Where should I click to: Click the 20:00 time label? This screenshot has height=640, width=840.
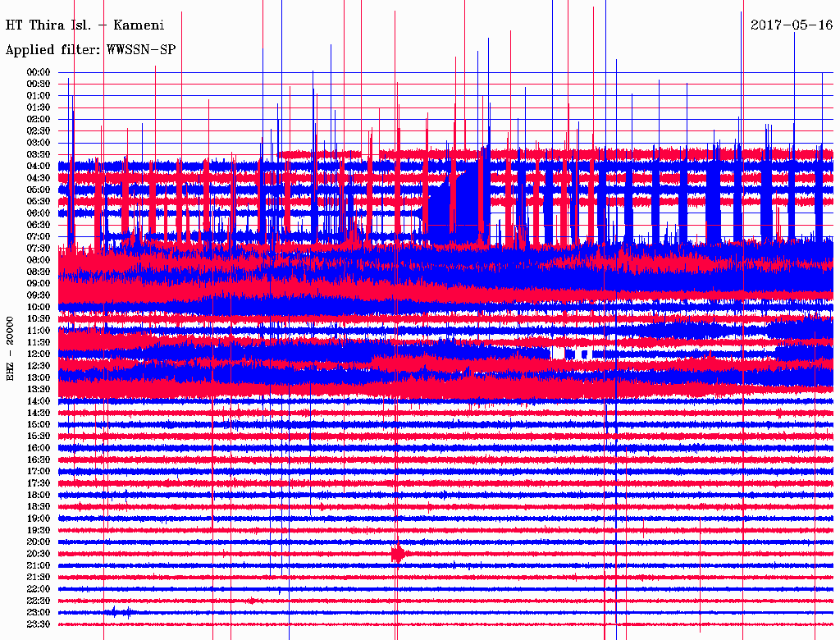(39, 542)
